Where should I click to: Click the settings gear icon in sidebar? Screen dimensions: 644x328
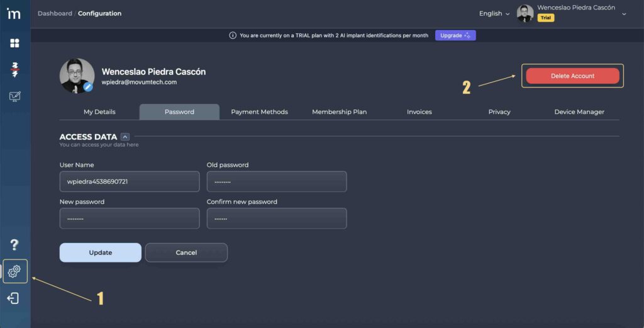14,271
